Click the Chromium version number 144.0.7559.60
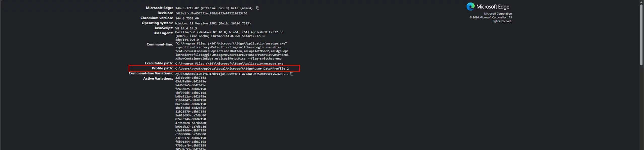 click(x=187, y=18)
